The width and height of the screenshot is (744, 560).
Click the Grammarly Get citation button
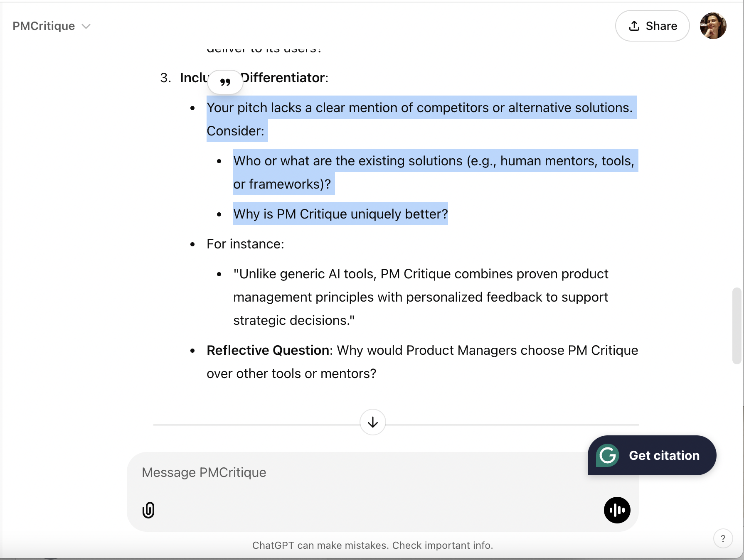click(x=652, y=455)
